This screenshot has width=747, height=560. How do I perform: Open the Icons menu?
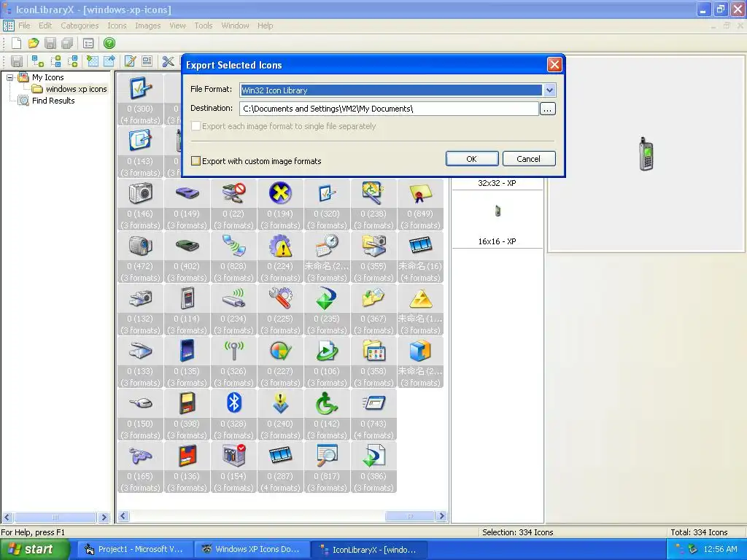(x=117, y=26)
